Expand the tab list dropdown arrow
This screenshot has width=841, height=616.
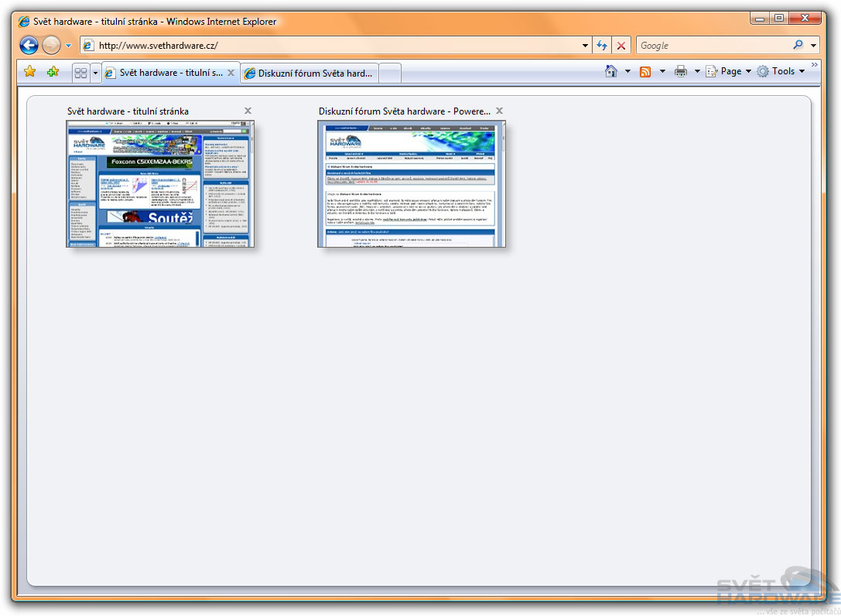[96, 73]
